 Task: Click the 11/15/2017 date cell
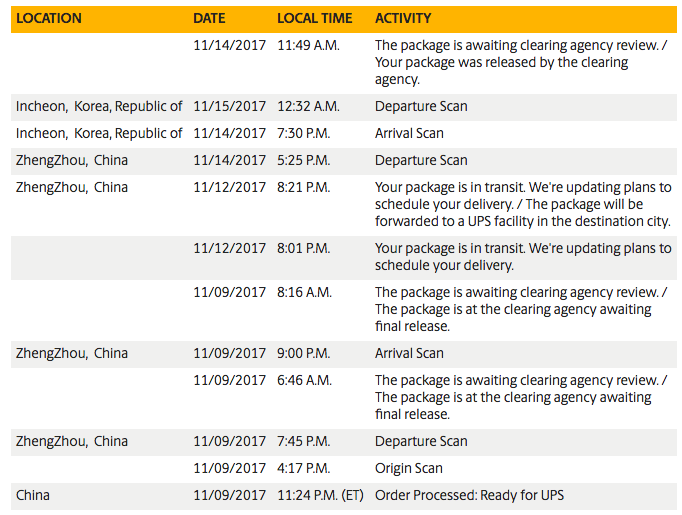pos(229,107)
